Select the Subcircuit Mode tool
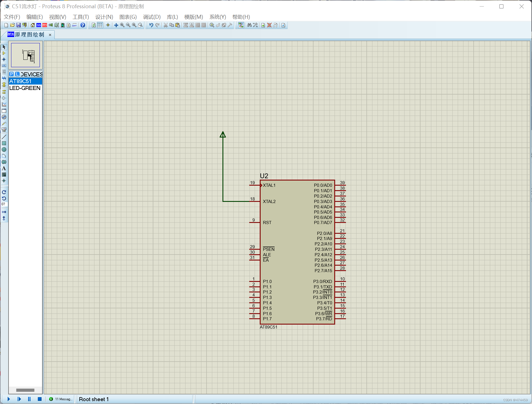Screen dimensions: 532x404 pyautogui.click(x=4, y=85)
